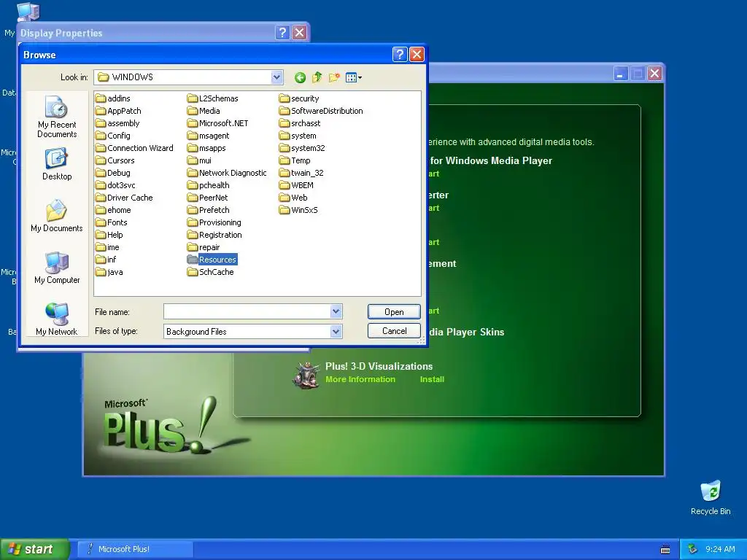Click the Plus! 3-D Visualizations icon
This screenshot has width=747, height=560.
[x=306, y=375]
